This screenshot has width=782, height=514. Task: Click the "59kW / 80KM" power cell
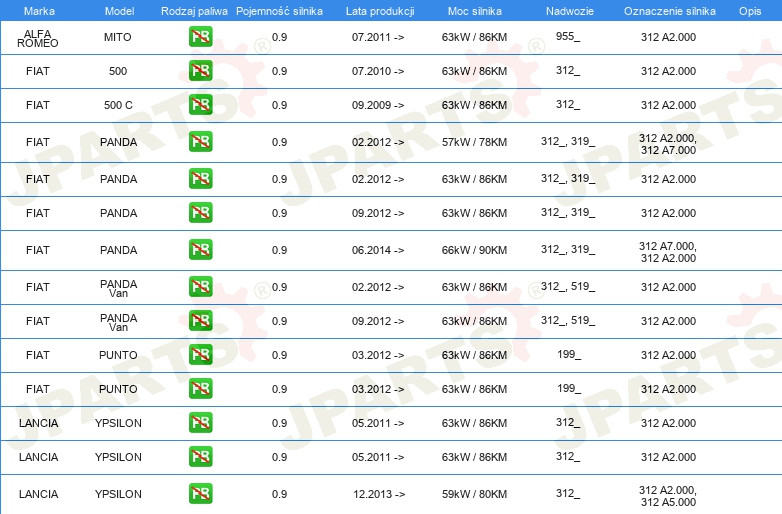pyautogui.click(x=474, y=494)
